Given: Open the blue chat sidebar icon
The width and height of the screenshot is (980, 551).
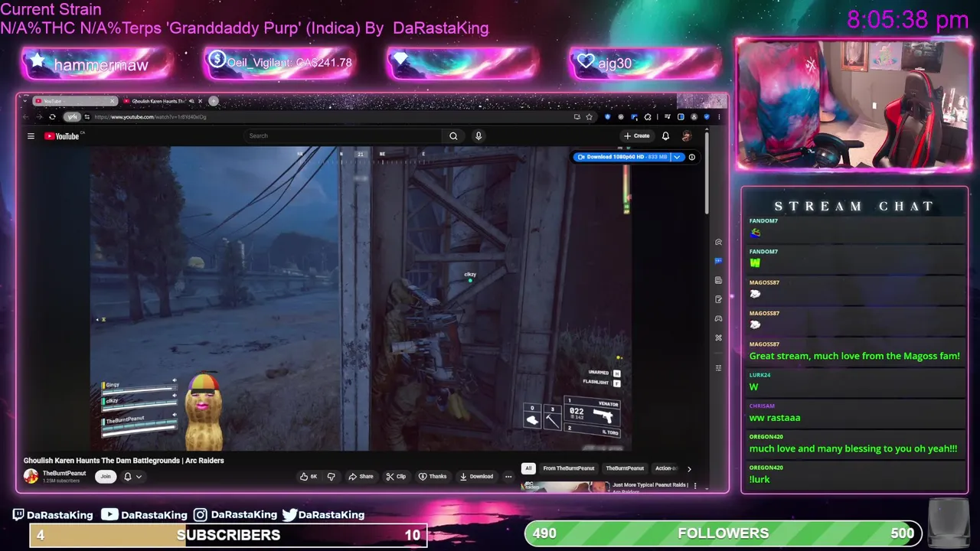Looking at the screenshot, I should [718, 261].
